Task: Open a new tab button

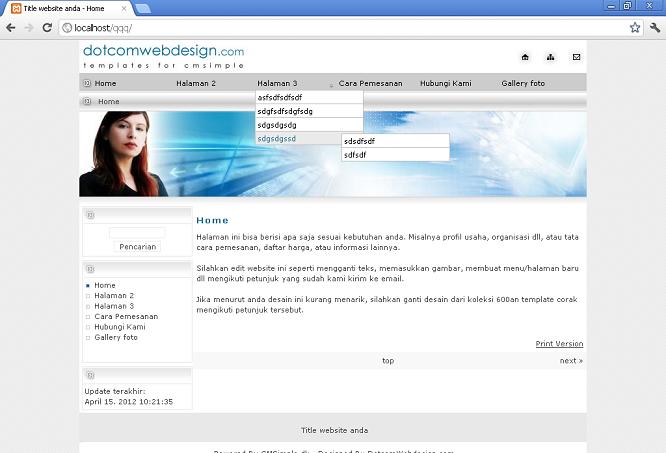Action: pyautogui.click(x=143, y=8)
